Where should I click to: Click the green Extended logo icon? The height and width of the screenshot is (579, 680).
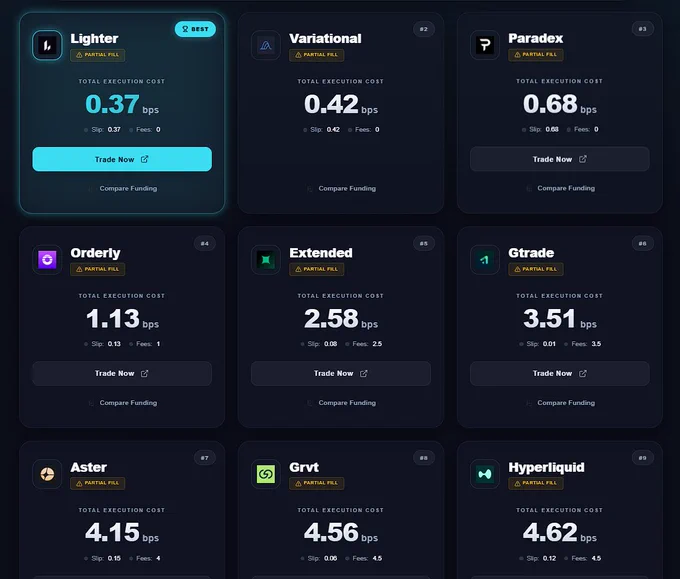[x=266, y=260]
